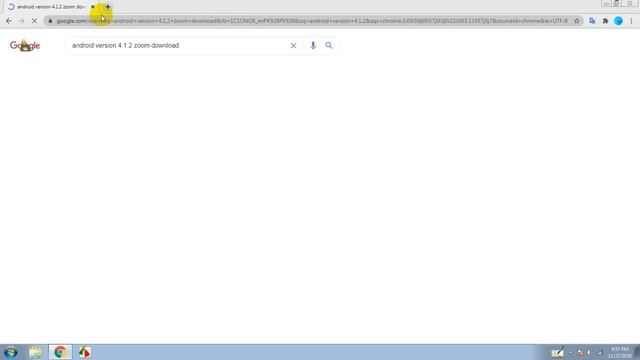This screenshot has width=640, height=360.
Task: Open the Chrome profile avatar
Action: [618, 21]
